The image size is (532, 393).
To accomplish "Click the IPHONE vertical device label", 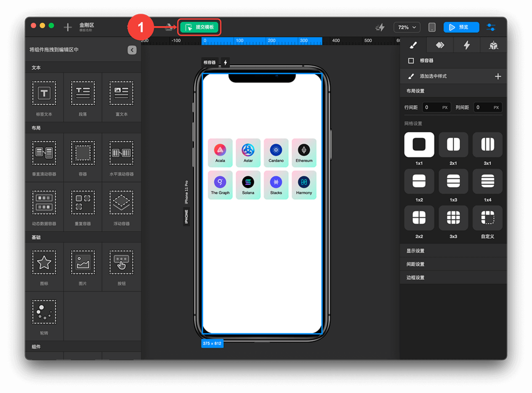I will click(186, 217).
